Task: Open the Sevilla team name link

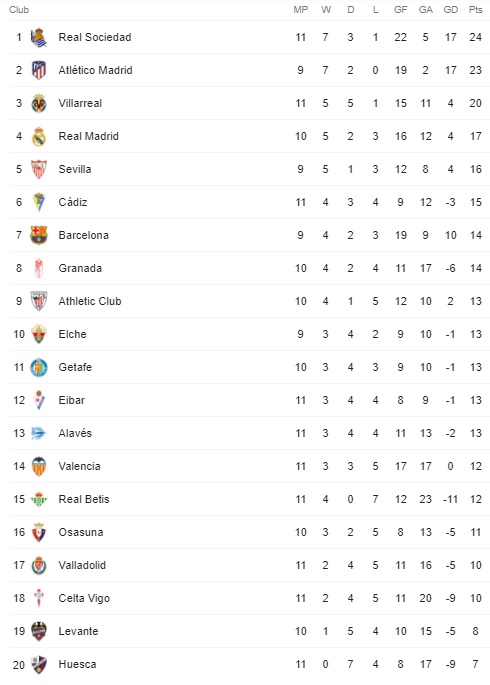Action: 75,169
